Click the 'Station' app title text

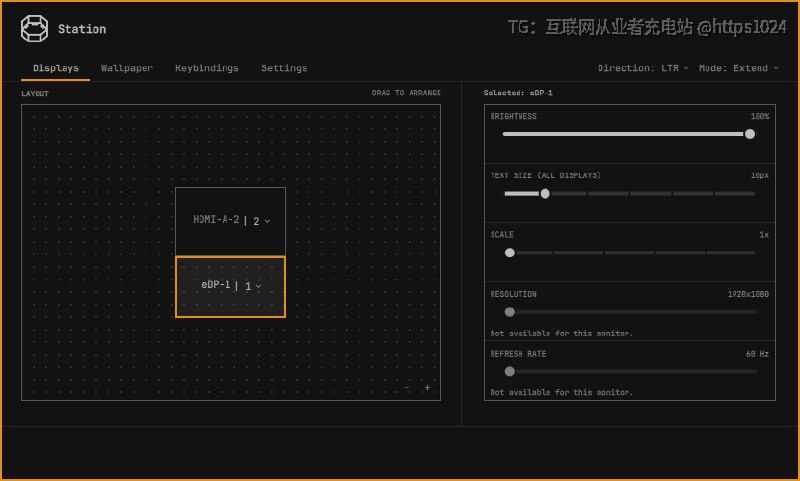pos(82,29)
